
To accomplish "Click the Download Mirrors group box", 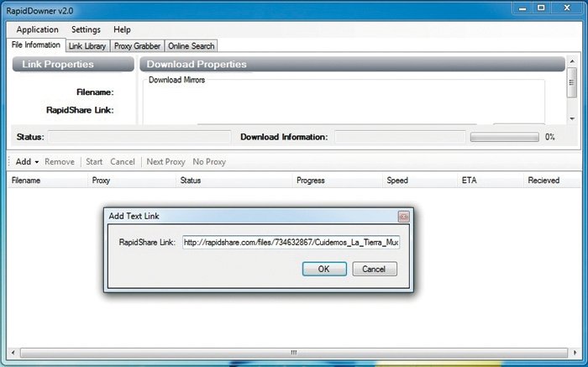I will pos(344,101).
